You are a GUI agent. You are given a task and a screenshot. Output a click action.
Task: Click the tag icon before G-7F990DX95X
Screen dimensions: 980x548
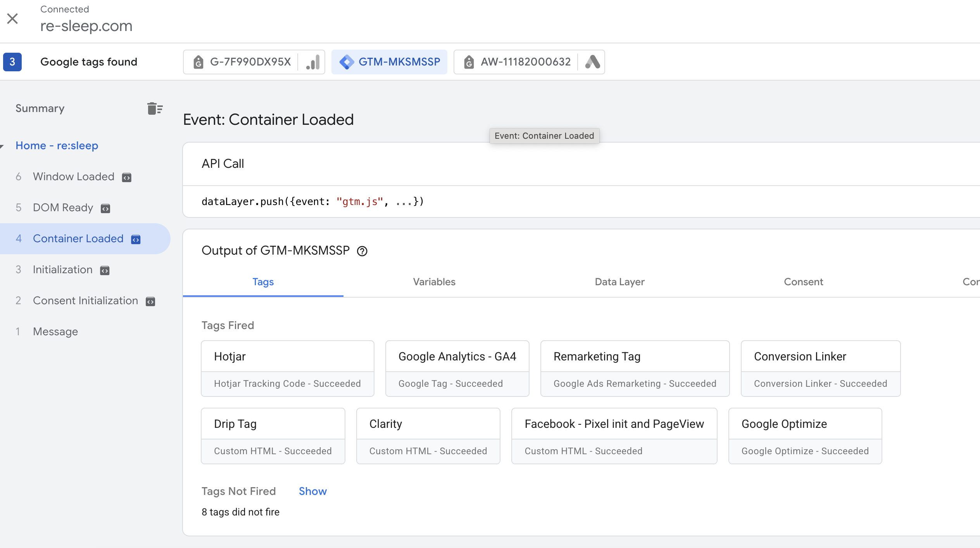198,62
